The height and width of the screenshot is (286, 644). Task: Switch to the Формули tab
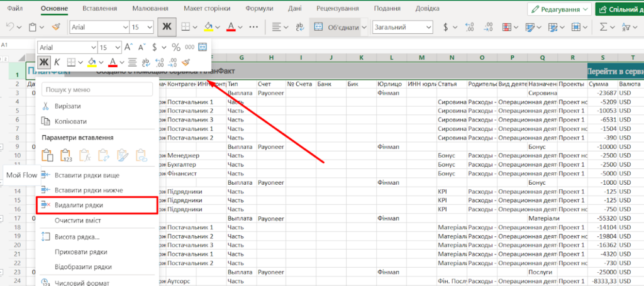[x=259, y=9]
